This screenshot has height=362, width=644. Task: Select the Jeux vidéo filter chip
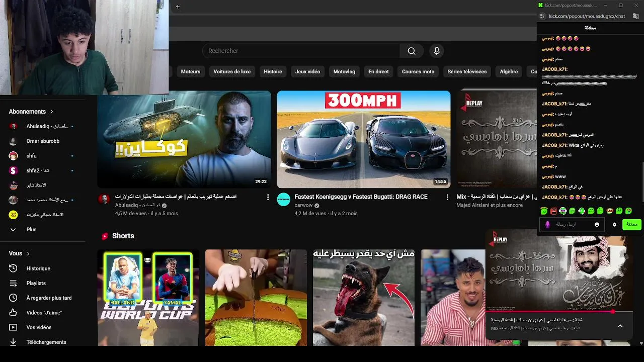tap(307, 71)
